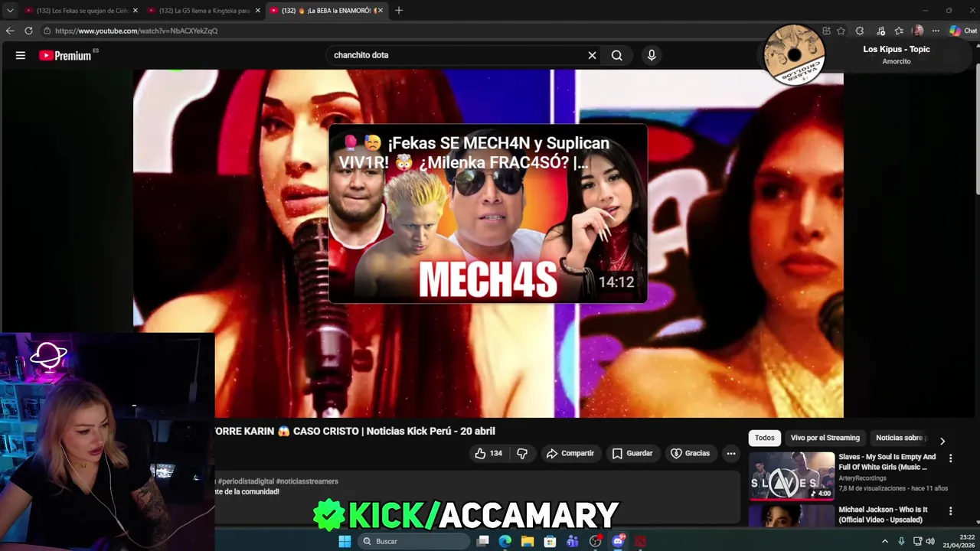Open the media control music icon
The height and width of the screenshot is (551, 980).
pos(880,31)
